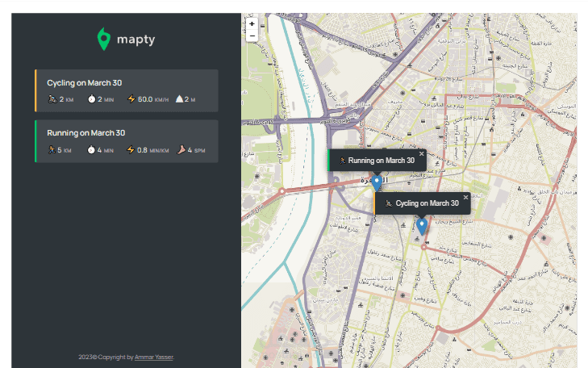Zoom in on the map
Image resolution: width=588 pixels, height=368 pixels.
(252, 24)
